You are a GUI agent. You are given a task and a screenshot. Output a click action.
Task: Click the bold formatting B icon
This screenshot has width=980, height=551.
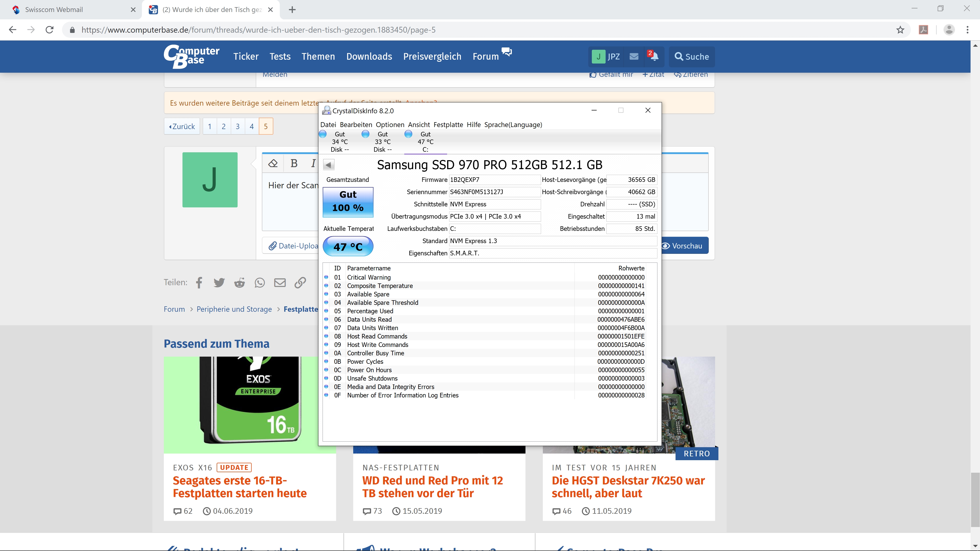pos(293,164)
